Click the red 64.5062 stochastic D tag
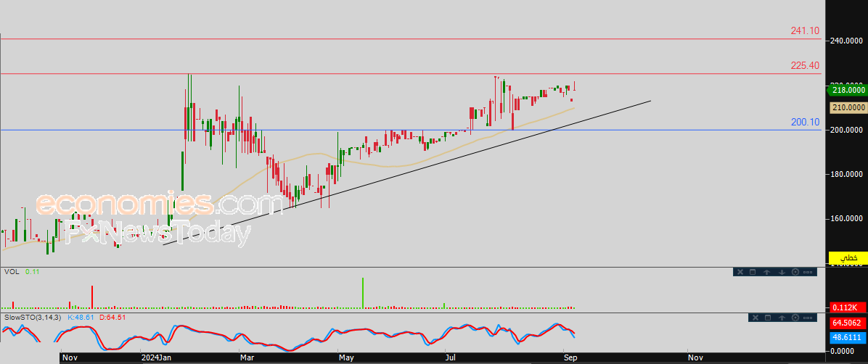Viewport: 868px width, 364px height. click(x=848, y=323)
